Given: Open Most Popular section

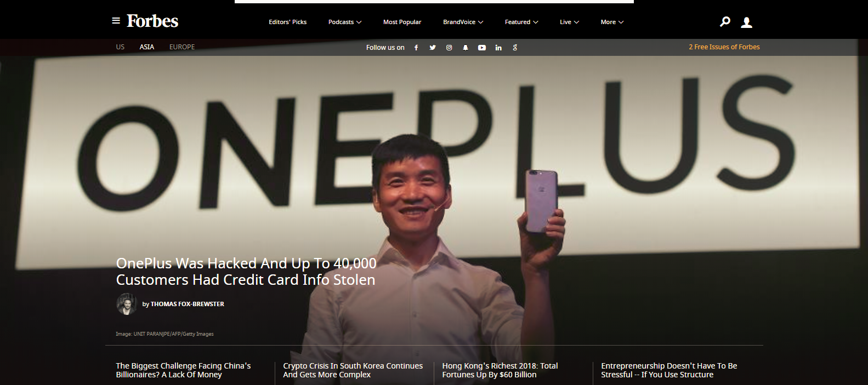Looking at the screenshot, I should click(x=402, y=22).
